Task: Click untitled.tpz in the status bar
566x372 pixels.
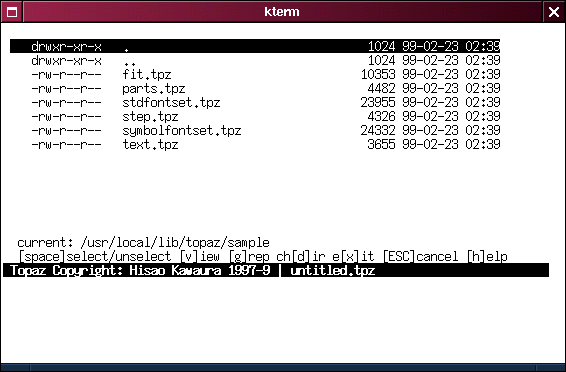Action: click(333, 270)
